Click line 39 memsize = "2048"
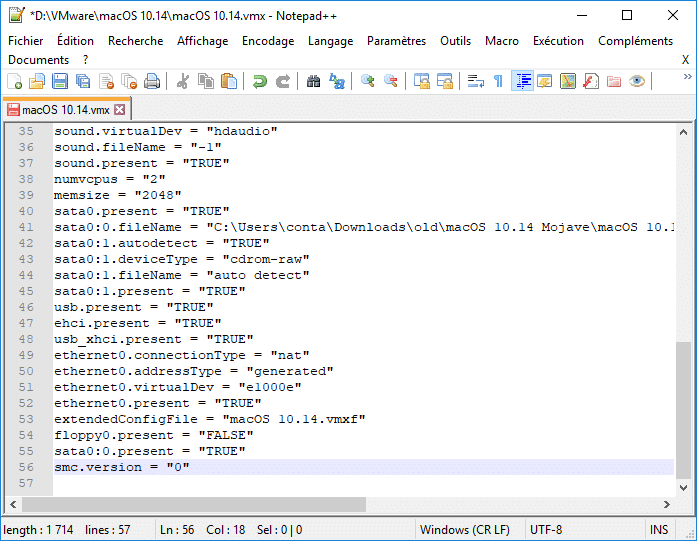The image size is (697, 541). (x=118, y=195)
